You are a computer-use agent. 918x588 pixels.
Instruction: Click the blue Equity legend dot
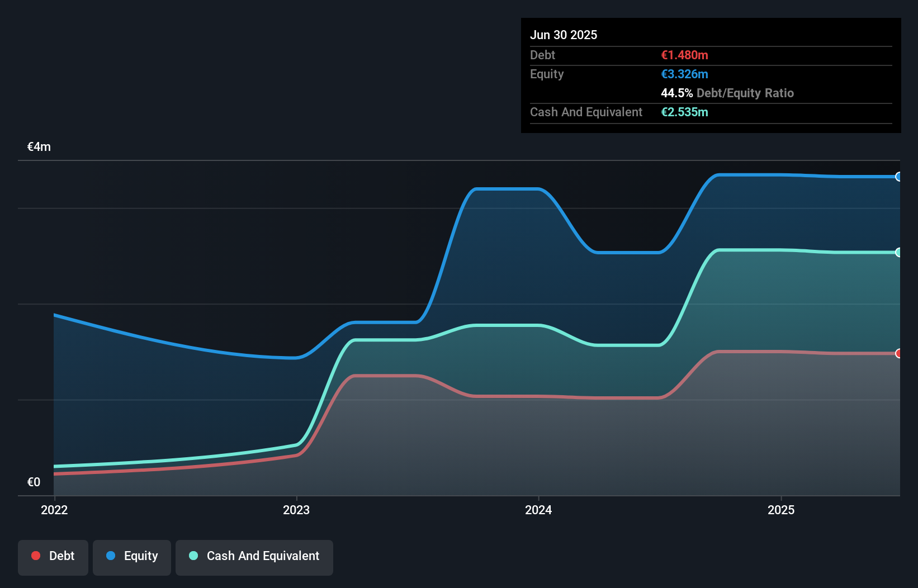pos(112,556)
